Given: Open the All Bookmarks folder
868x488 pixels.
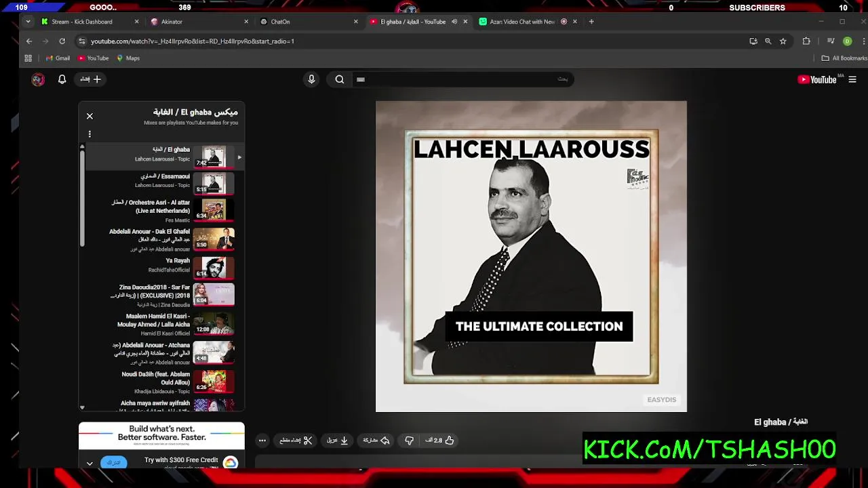Looking at the screenshot, I should pos(844,58).
